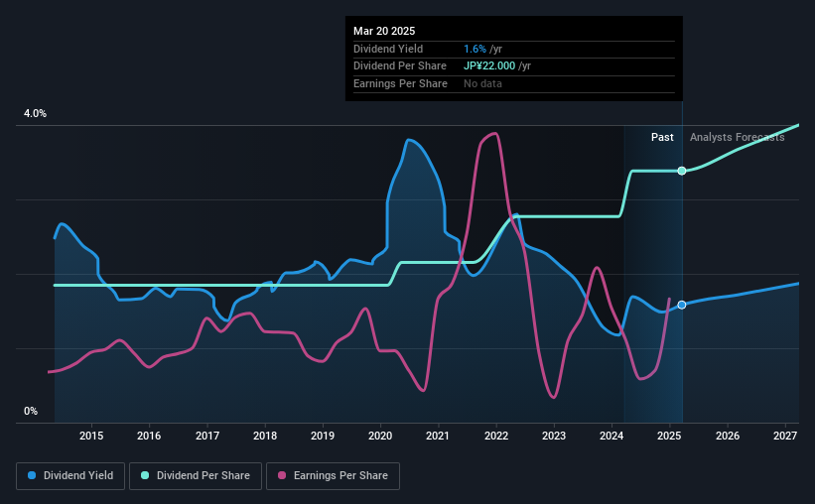Click the 2025 x-axis year label
Image resolution: width=815 pixels, height=504 pixels.
pyautogui.click(x=669, y=436)
